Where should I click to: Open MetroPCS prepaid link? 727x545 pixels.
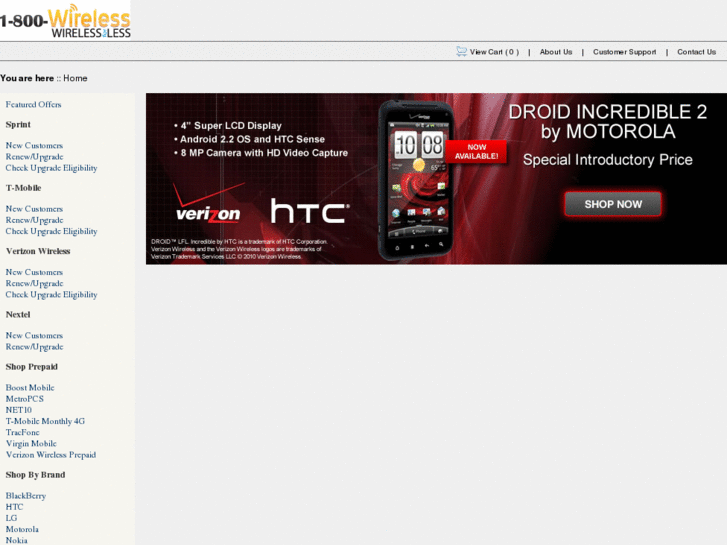[25, 398]
